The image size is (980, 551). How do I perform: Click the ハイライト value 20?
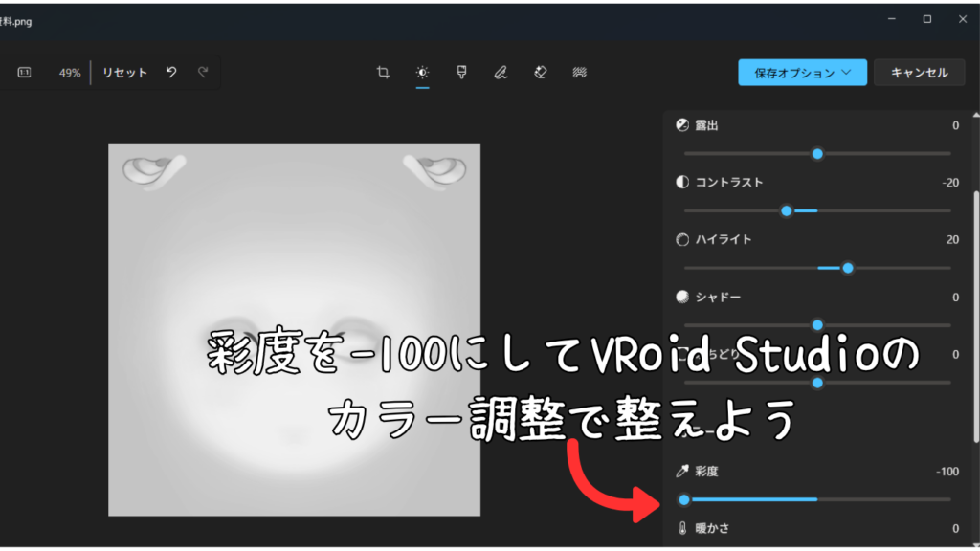coord(952,240)
